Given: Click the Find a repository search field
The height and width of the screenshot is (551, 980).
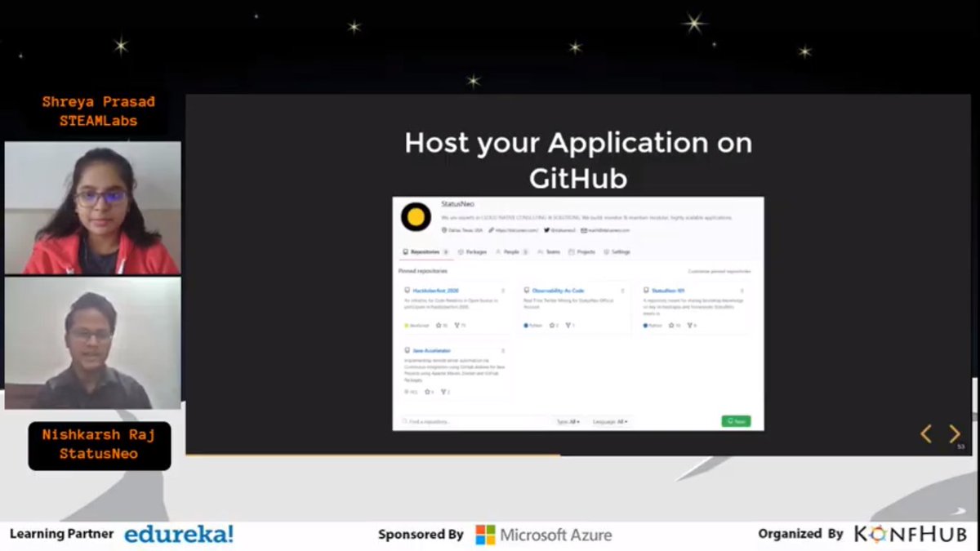Looking at the screenshot, I should (x=474, y=421).
